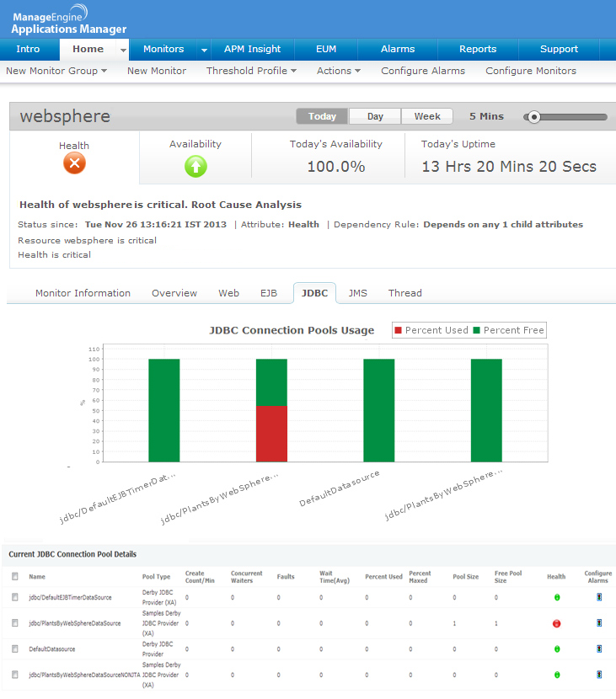Screen dimensions: 616x699
Task: Open the Reports tab
Action: point(478,49)
